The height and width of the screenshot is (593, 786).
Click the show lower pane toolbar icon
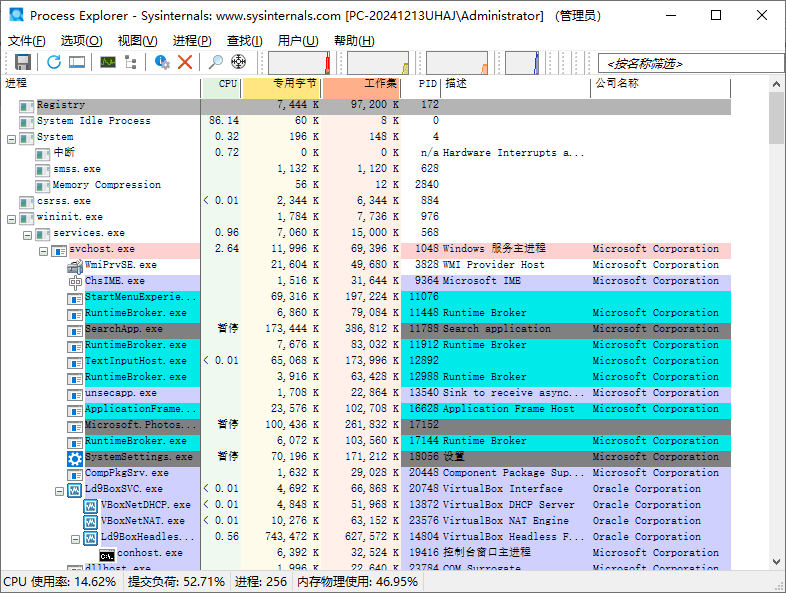[x=77, y=62]
